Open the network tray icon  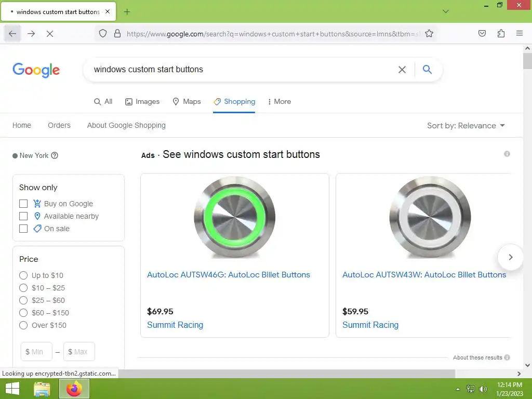(x=471, y=389)
